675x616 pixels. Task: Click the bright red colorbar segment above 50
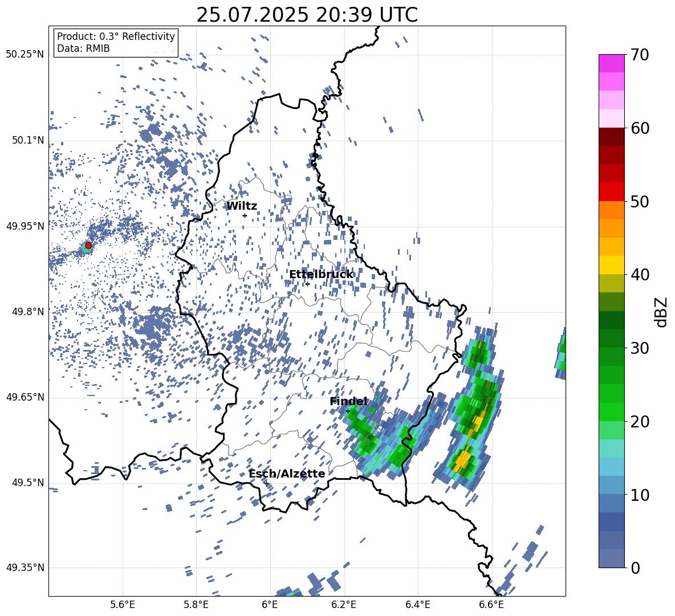click(611, 192)
